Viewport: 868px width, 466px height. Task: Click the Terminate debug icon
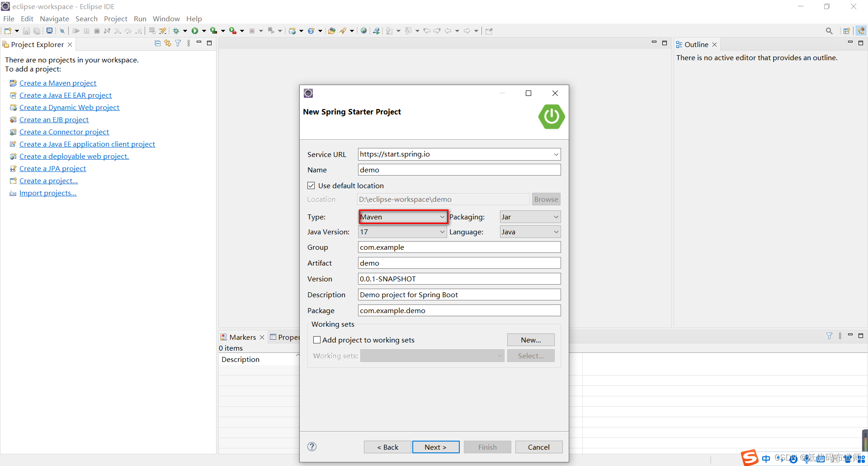(97, 31)
